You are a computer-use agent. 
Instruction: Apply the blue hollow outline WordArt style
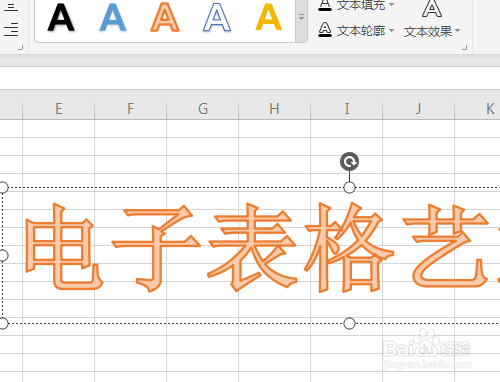coord(217,17)
